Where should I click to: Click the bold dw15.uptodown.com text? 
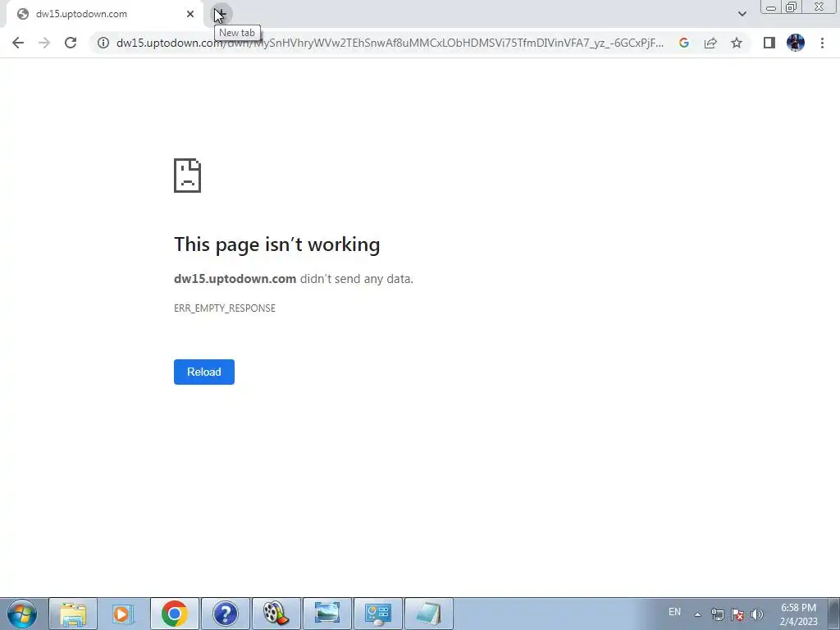(x=235, y=279)
